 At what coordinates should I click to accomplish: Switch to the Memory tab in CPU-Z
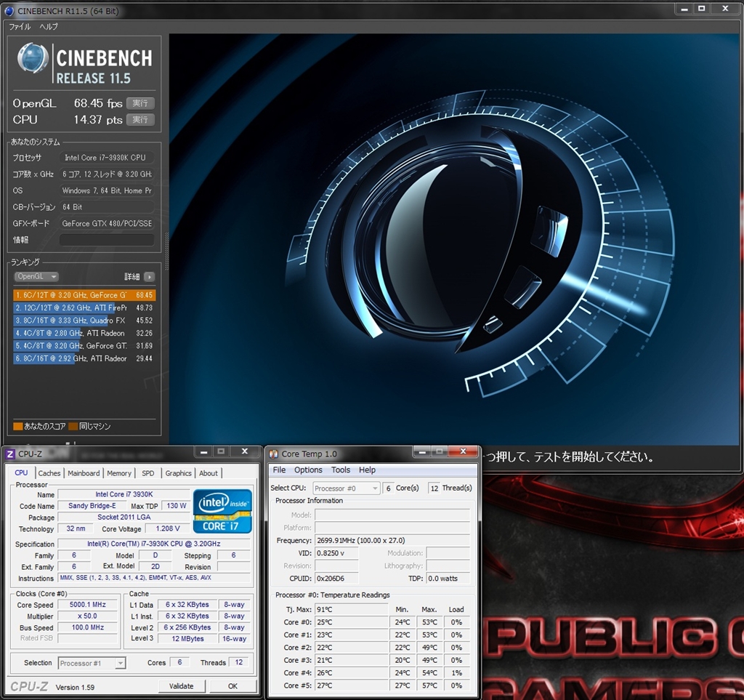coord(119,473)
